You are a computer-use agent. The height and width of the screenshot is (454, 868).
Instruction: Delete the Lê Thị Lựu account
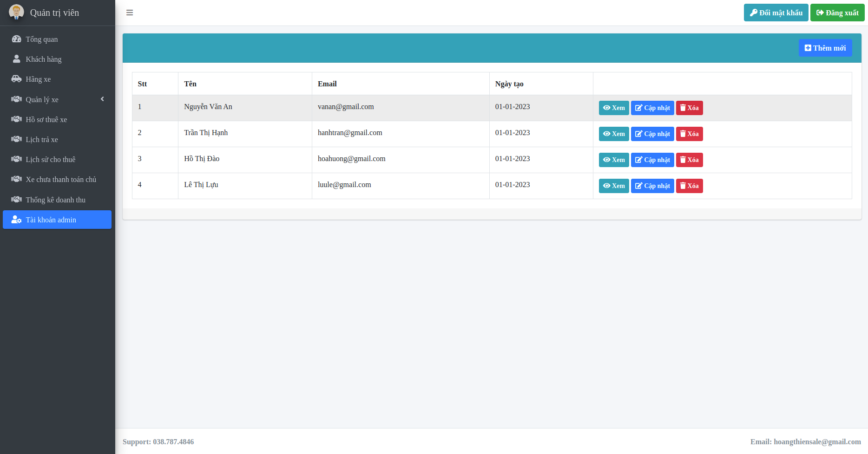click(x=689, y=186)
